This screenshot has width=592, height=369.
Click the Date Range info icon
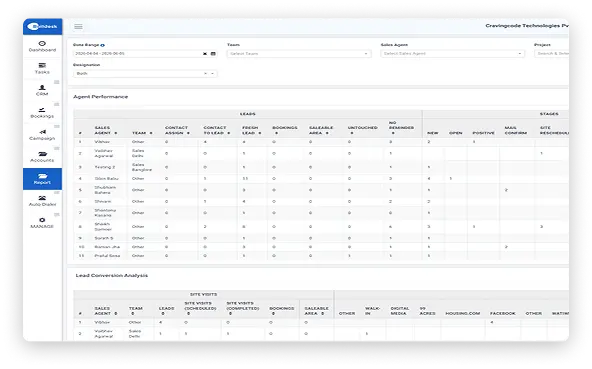(x=103, y=45)
